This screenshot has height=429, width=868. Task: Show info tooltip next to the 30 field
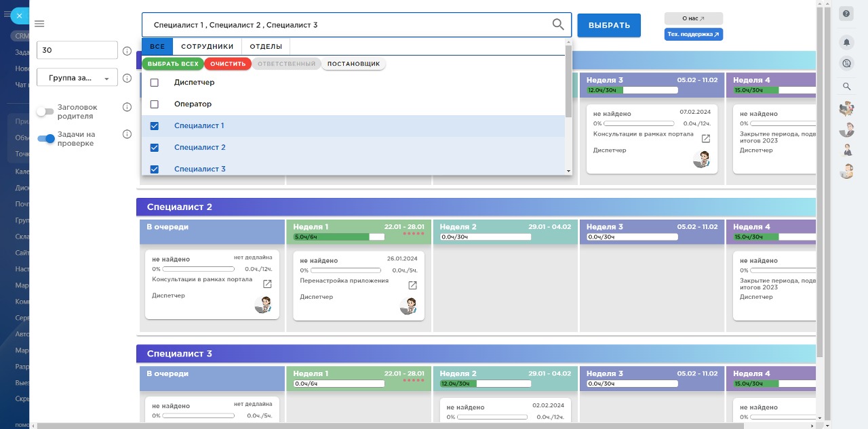coord(127,51)
